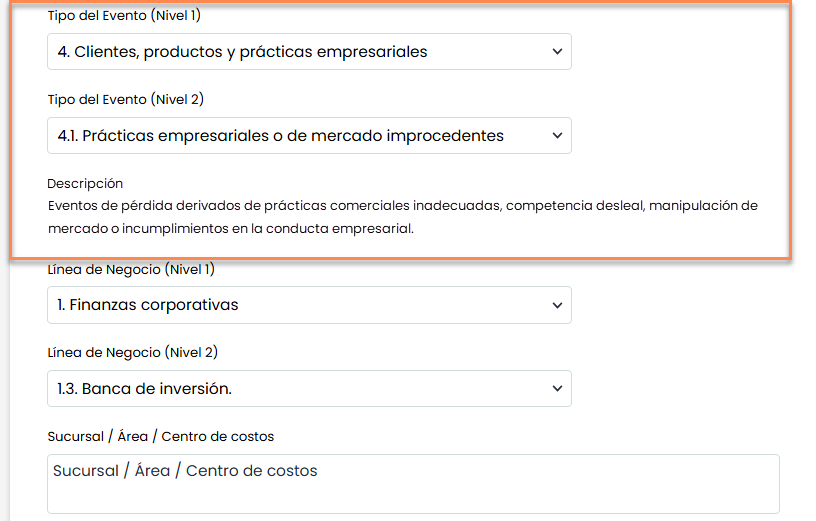This screenshot has height=521, width=816.
Task: Expand the '4.1. Prácticas empresariales' select box
Action: tap(300, 136)
